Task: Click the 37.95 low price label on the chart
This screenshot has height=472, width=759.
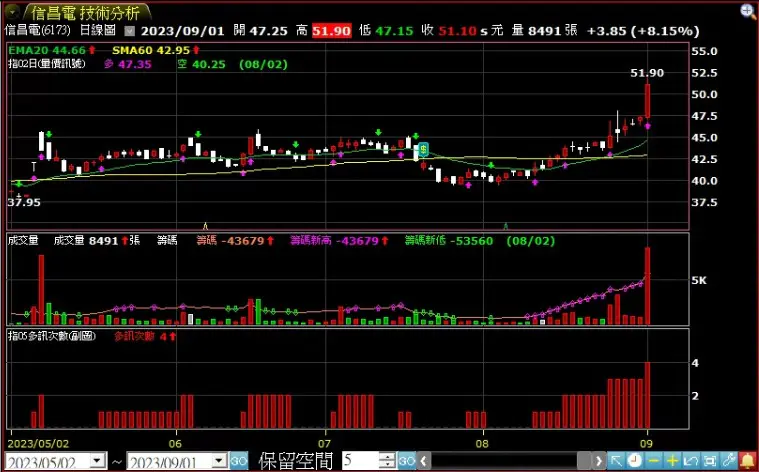Action: 24,202
